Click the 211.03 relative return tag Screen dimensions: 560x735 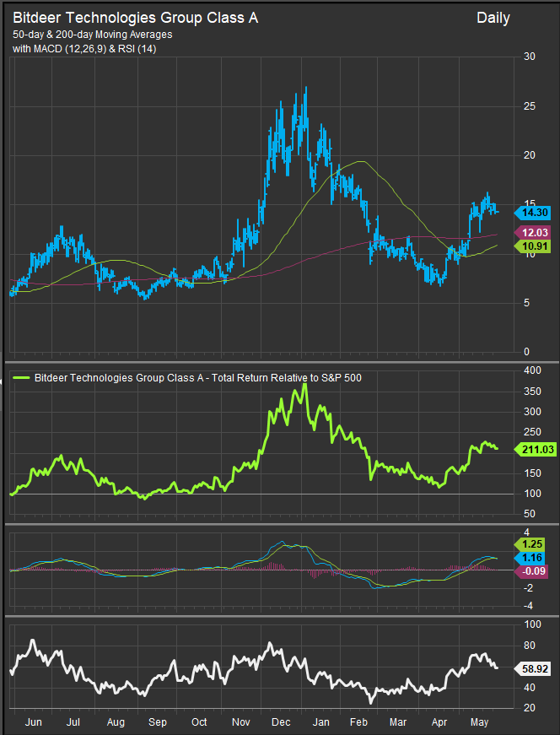point(535,450)
